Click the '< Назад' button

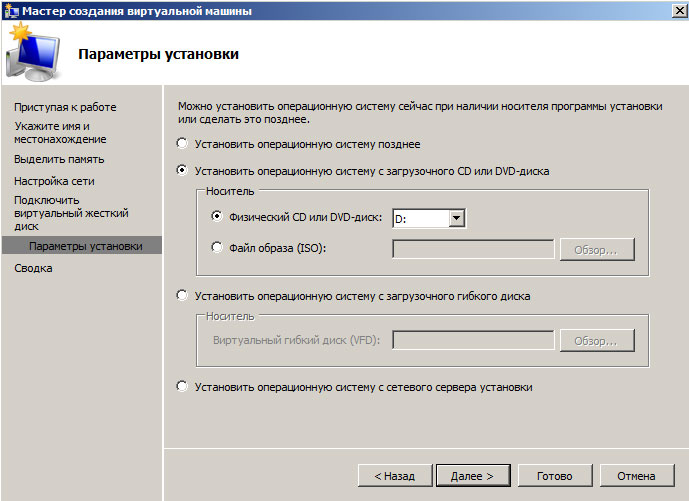point(394,476)
